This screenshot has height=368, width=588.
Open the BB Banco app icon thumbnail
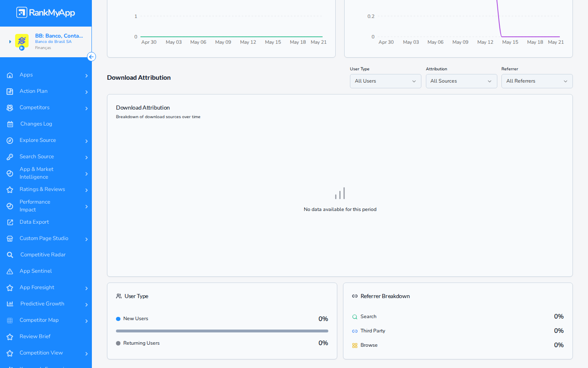(22, 41)
